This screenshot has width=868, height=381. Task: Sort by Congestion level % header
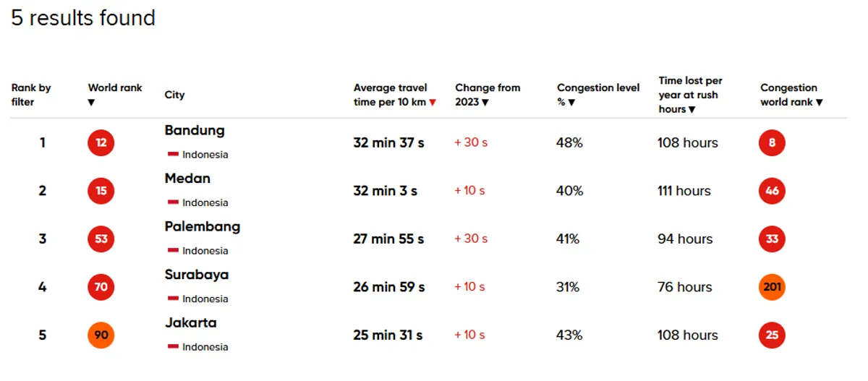tap(598, 95)
